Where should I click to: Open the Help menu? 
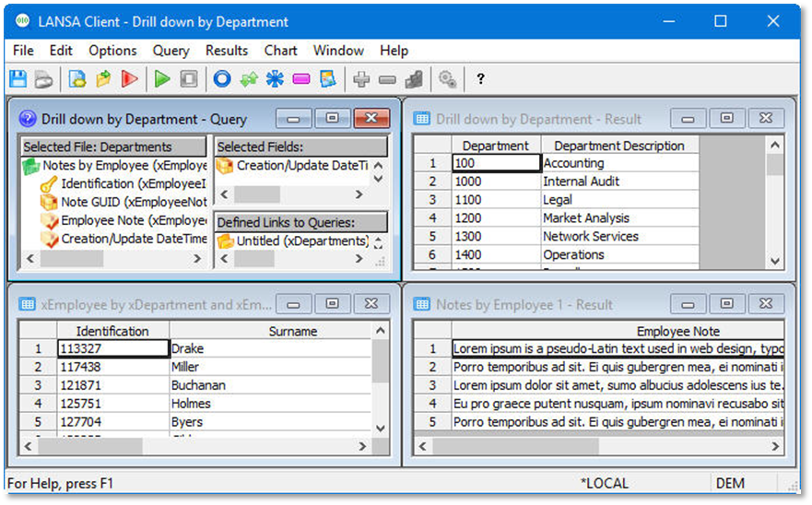[x=394, y=51]
